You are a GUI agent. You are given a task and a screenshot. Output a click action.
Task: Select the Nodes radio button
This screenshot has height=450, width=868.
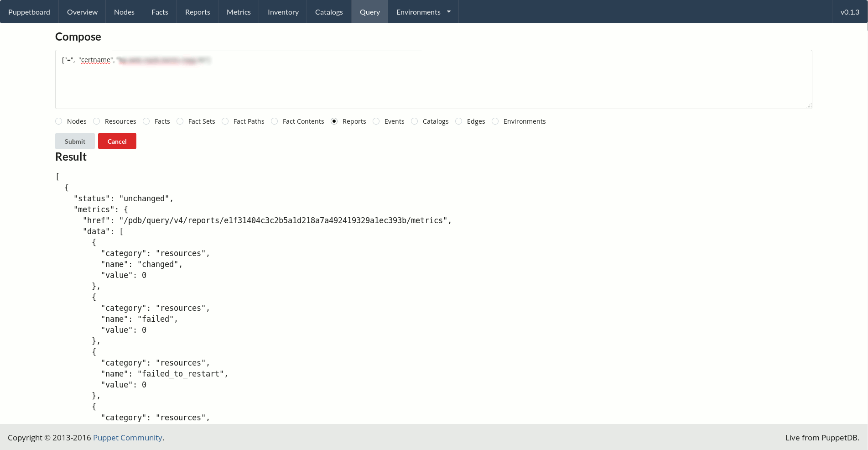point(59,121)
